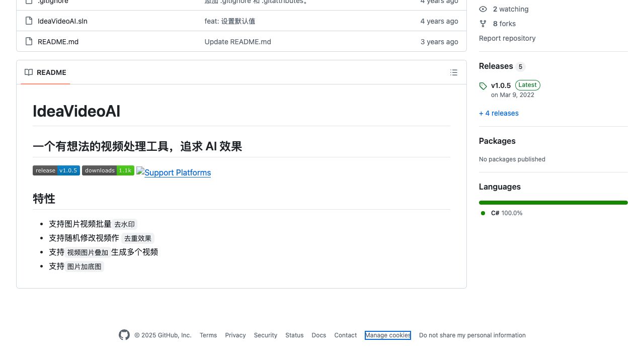The height and width of the screenshot is (362, 644).
Task: Click the green C# language bar
Action: pos(553,203)
